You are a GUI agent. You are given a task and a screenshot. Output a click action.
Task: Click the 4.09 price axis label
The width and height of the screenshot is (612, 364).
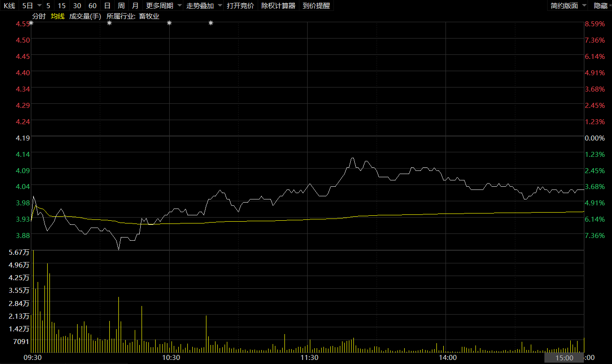tap(23, 170)
